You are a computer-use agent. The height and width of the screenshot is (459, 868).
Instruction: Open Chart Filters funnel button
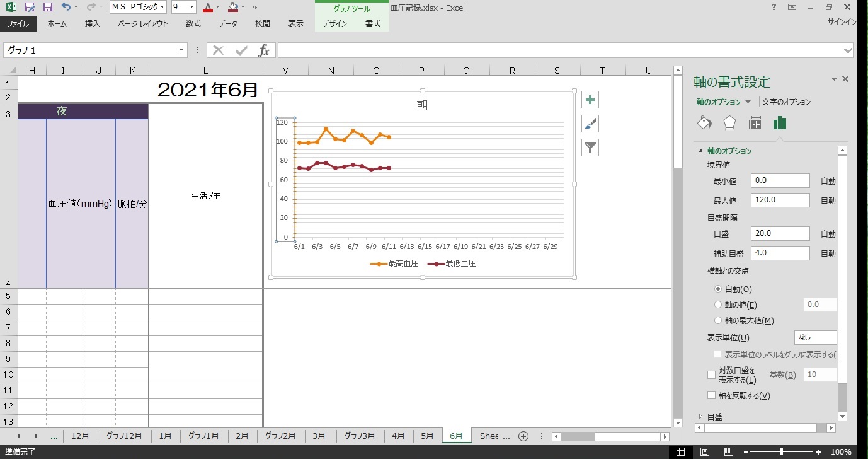590,148
